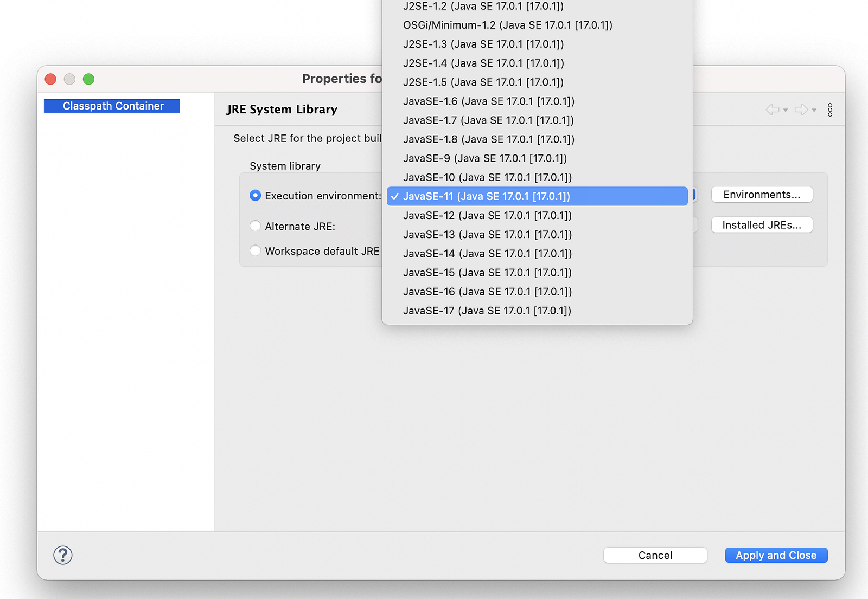Choose JavaSE-1.7 environment
The width and height of the screenshot is (868, 599).
pyautogui.click(x=537, y=120)
